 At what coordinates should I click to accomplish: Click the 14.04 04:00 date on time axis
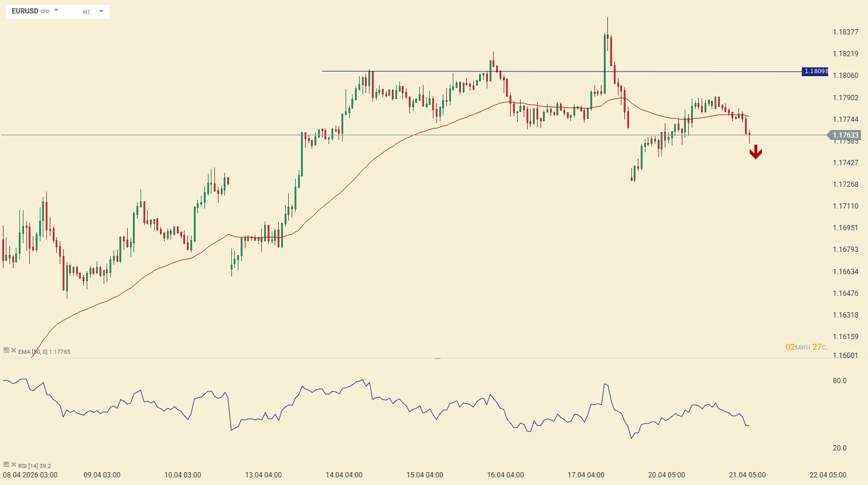coord(344,475)
